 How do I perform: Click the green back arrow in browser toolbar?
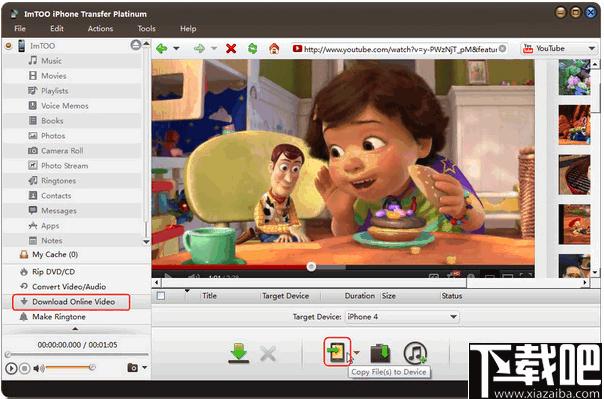[161, 49]
